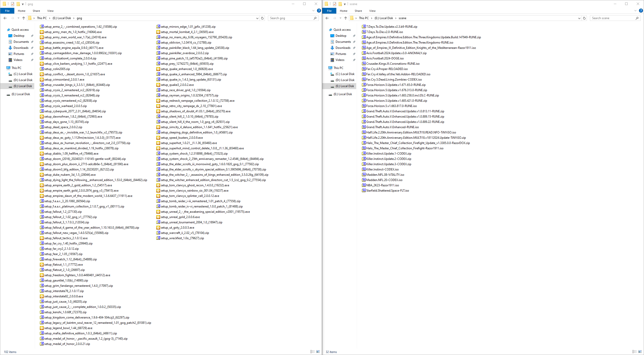Select setup_wreckfest_1.0o_(79627).zip file
Image resolution: width=644 pixels, height=355 pixels.
click(182, 238)
